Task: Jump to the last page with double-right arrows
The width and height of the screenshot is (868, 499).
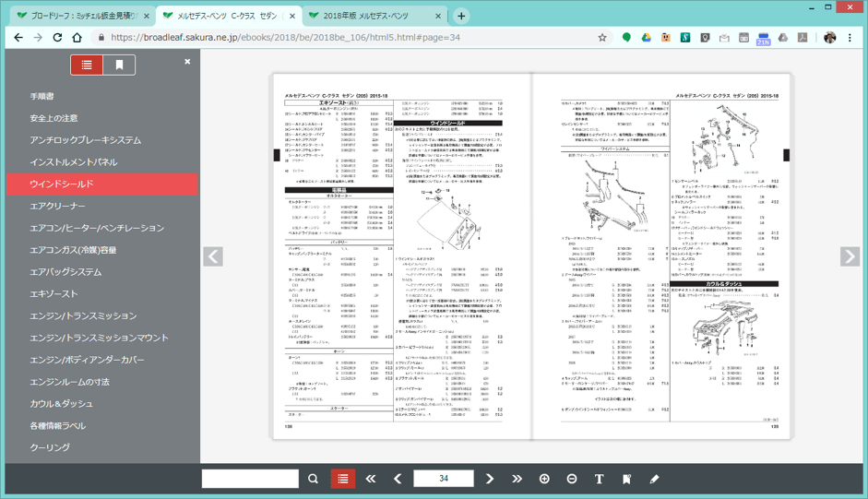Action: (x=517, y=479)
